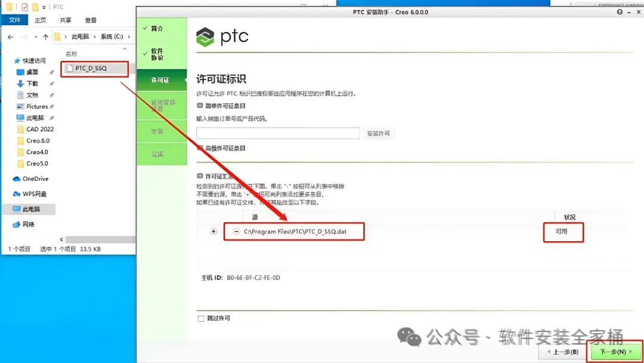Collapse the column header sort arrow above 名称
The image size is (644, 363).
coord(125,49)
